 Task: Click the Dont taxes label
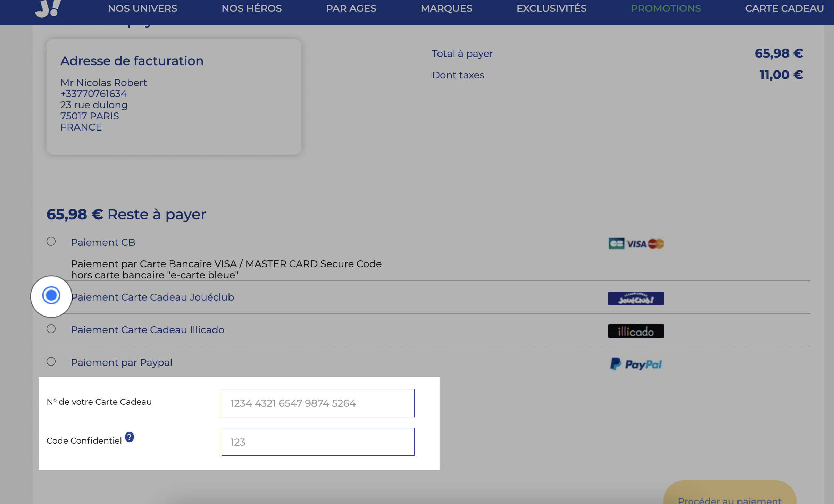click(x=458, y=75)
